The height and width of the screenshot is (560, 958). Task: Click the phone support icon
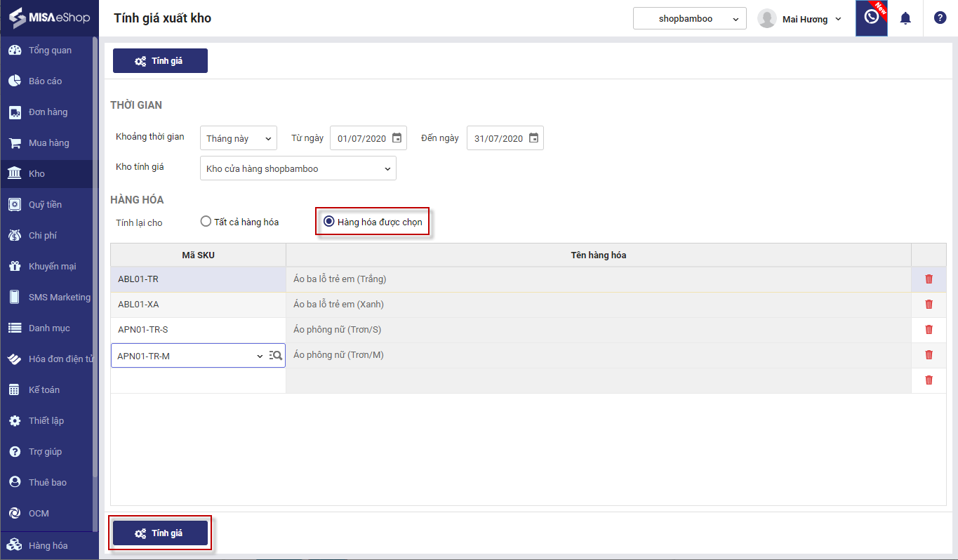[871, 18]
